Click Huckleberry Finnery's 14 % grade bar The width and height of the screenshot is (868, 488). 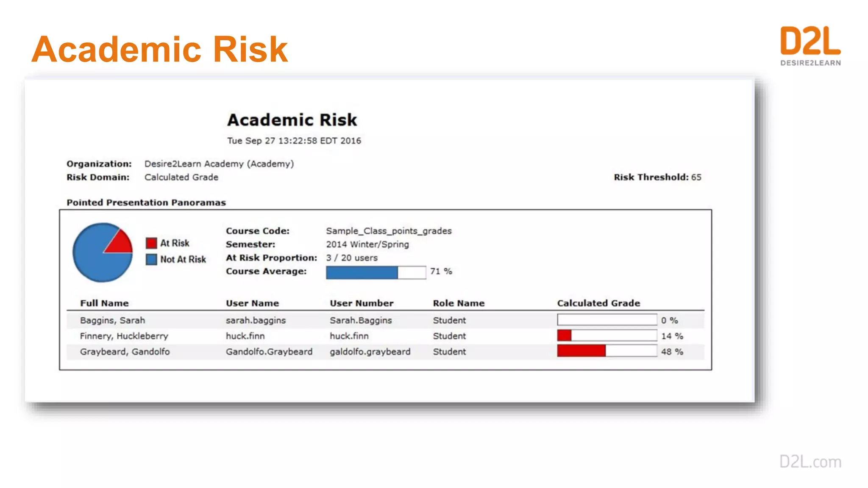pos(607,335)
